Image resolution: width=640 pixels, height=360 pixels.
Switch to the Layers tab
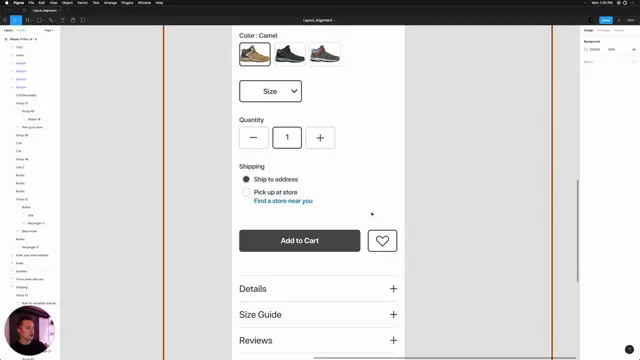[9, 30]
